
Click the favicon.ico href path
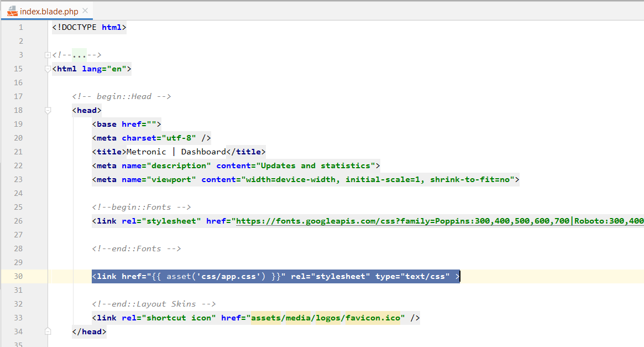[326, 318]
